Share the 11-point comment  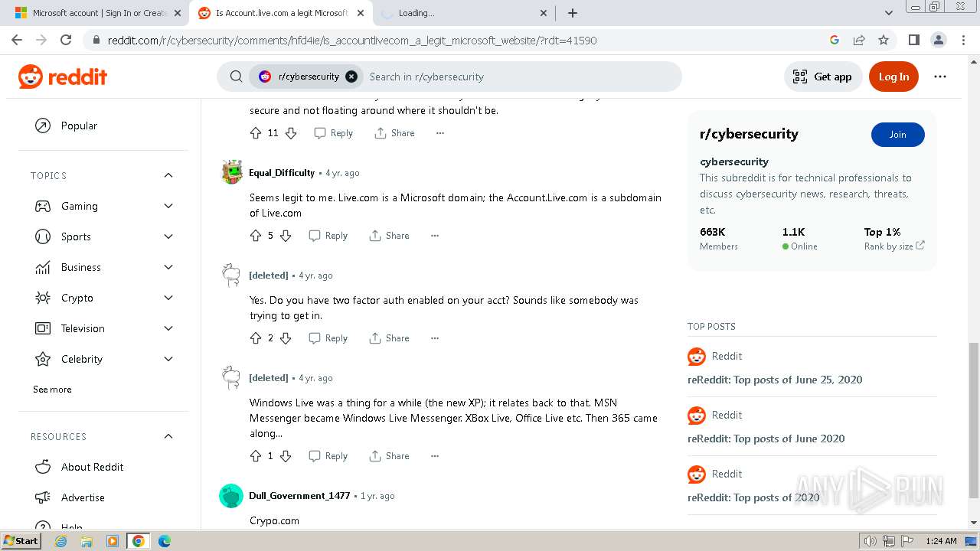[x=394, y=133]
